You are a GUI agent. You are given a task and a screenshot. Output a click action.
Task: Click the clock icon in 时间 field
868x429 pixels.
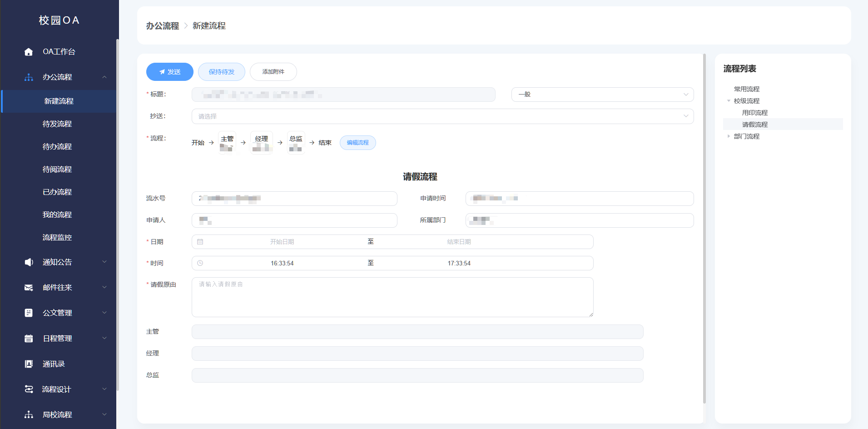pos(200,263)
